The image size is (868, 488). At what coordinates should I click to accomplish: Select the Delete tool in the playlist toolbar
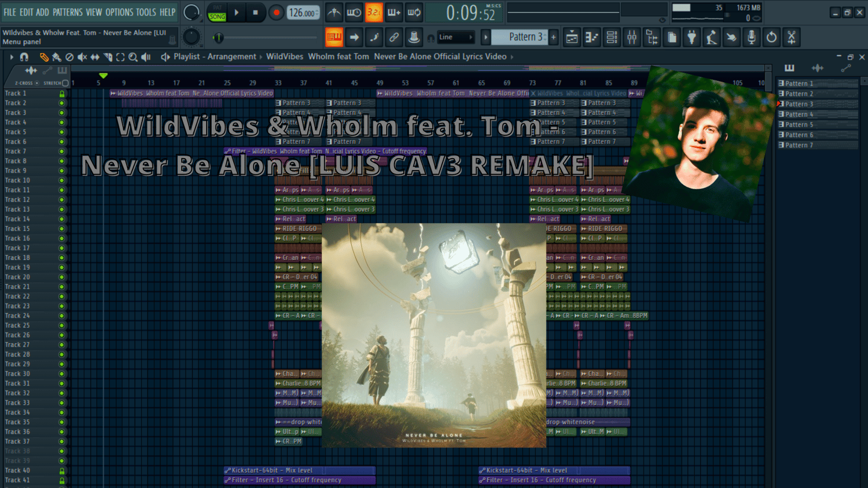69,57
